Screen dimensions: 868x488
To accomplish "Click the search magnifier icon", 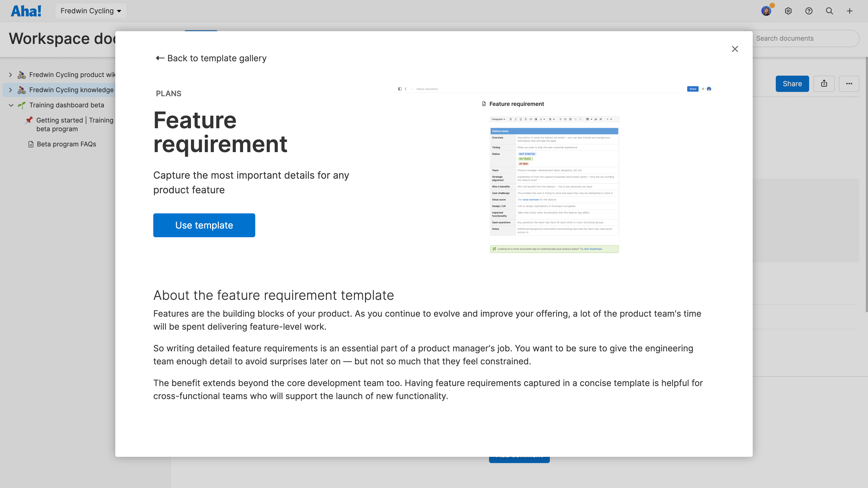I will point(829,11).
